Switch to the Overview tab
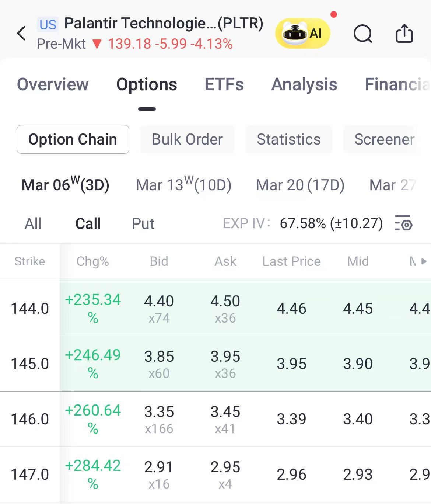 [53, 84]
